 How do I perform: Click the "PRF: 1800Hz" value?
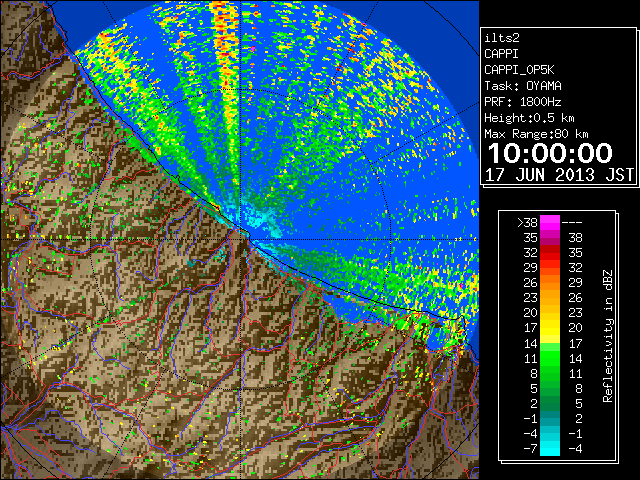pos(523,102)
